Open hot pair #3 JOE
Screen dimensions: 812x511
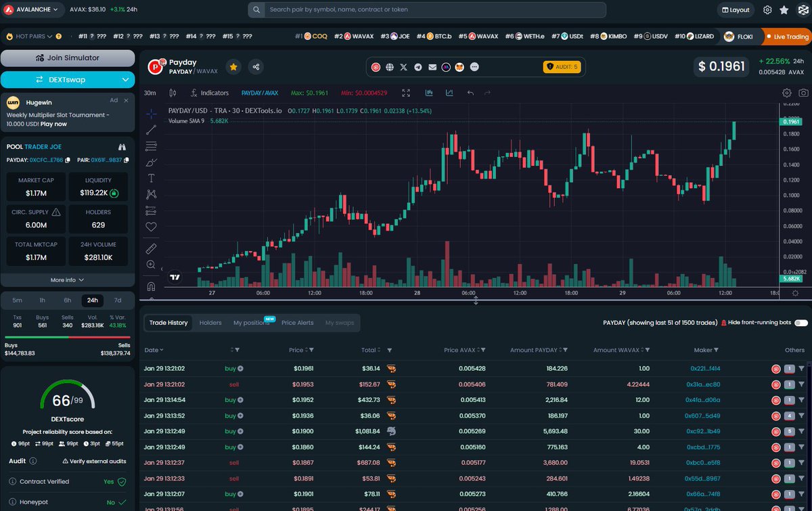[x=394, y=37]
